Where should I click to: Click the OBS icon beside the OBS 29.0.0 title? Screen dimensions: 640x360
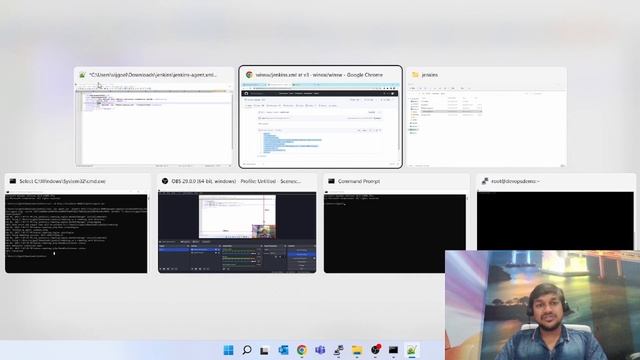coord(165,181)
